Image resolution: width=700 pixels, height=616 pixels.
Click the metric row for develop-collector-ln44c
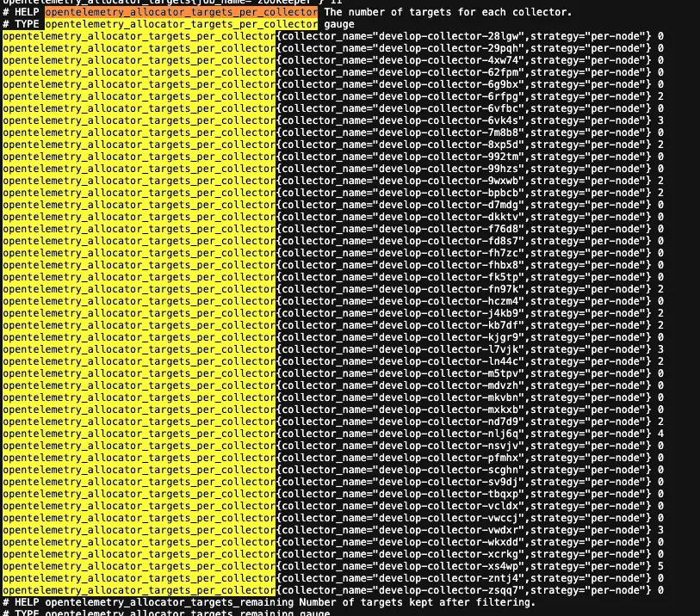[333, 361]
